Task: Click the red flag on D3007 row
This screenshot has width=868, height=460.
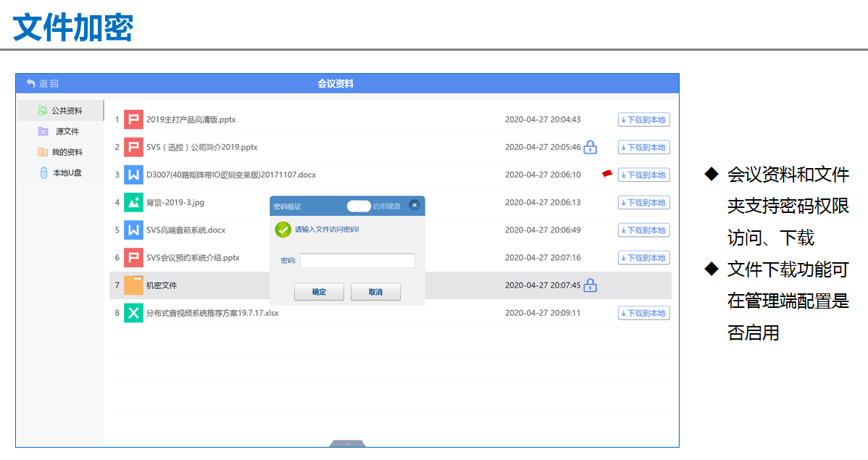Action: tap(607, 174)
